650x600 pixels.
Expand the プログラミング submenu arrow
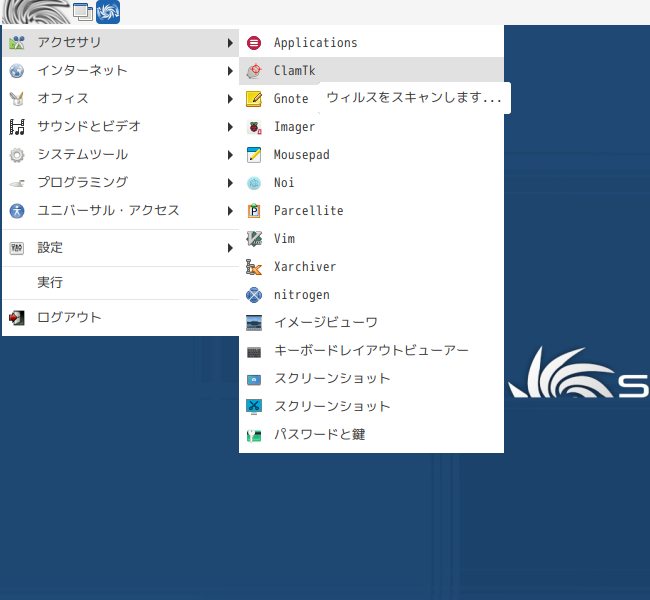pos(230,183)
